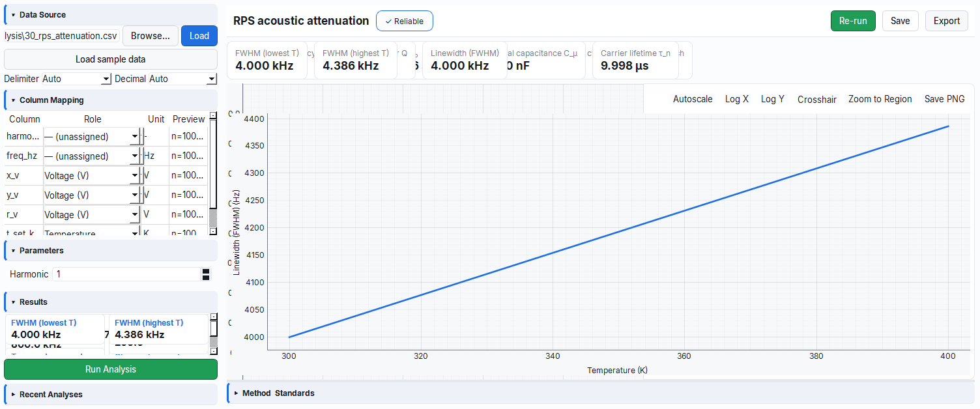Click FWHM (lowest T) card in Results panel

55,330
